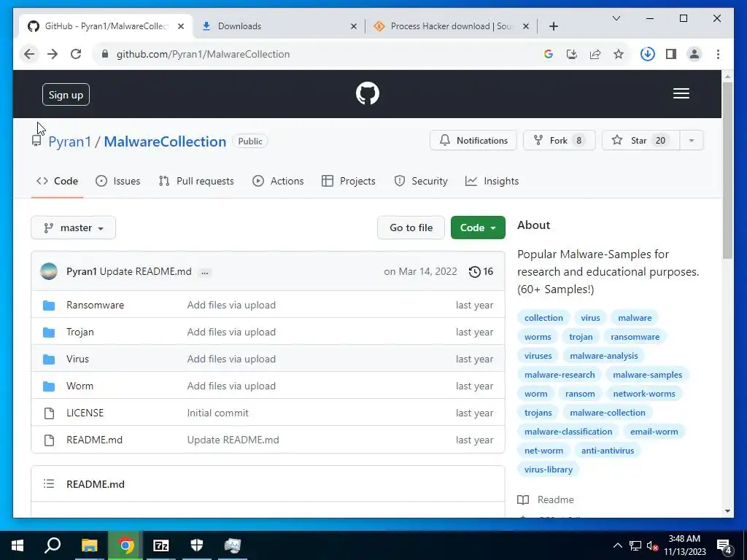Open the Security tab

pos(421,181)
